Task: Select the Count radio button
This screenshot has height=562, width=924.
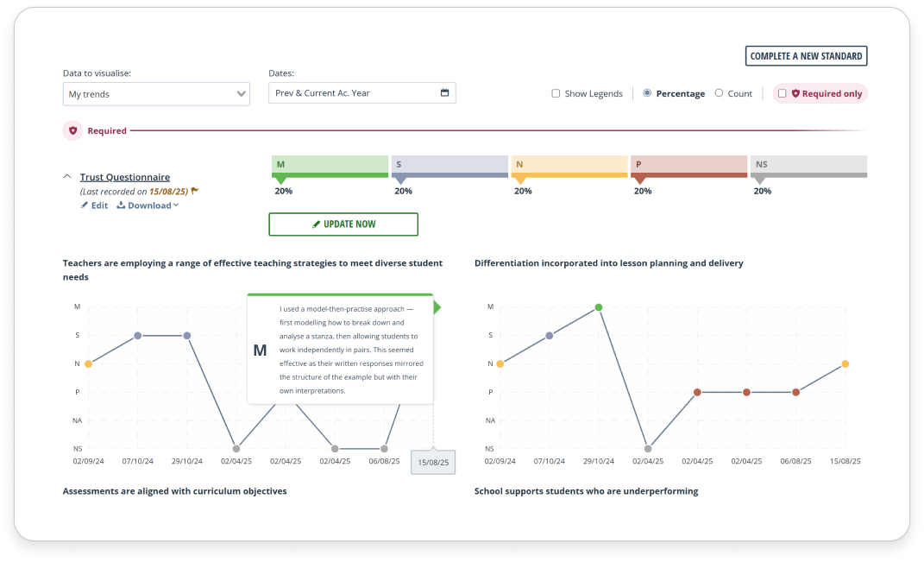Action: coord(719,93)
